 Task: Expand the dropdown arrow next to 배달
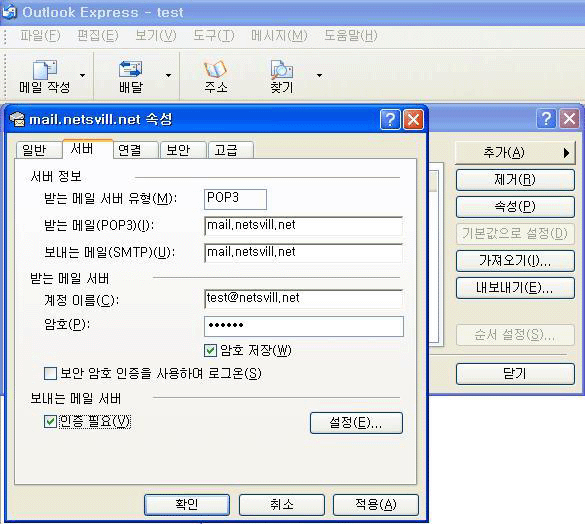pyautogui.click(x=169, y=75)
